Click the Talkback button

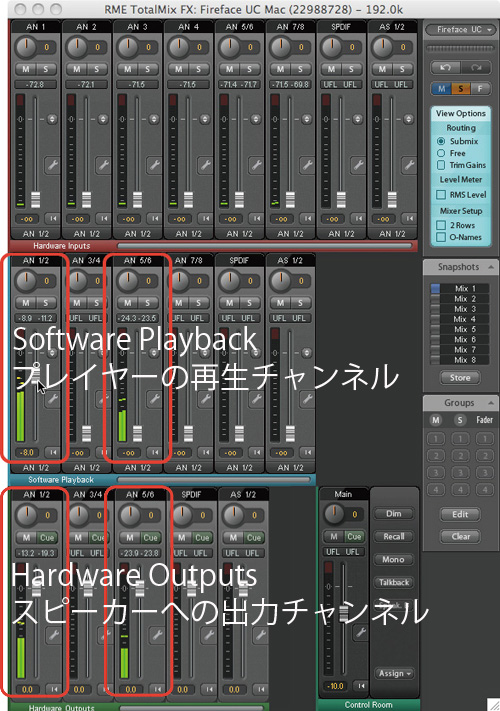pyautogui.click(x=393, y=582)
